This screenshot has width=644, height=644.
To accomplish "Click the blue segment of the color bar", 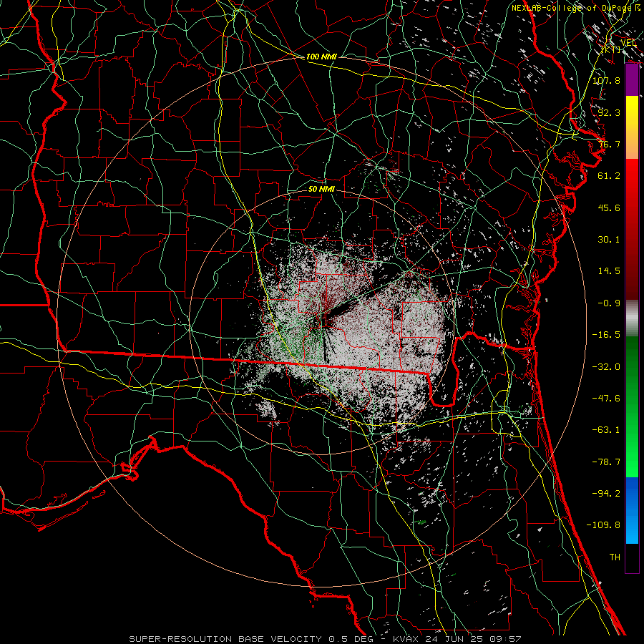I will (632, 510).
